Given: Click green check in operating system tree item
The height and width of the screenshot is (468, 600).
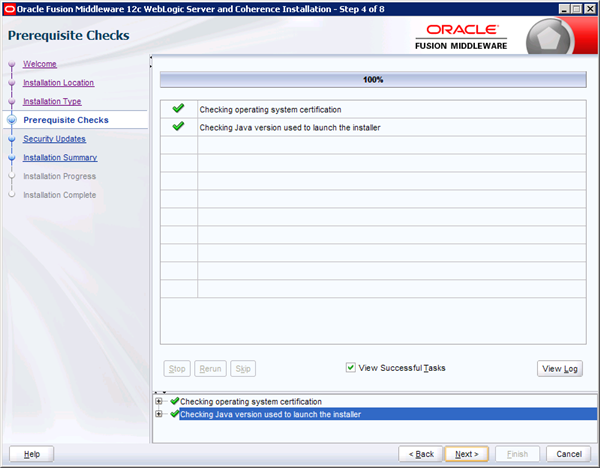Looking at the screenshot, I should [x=175, y=401].
